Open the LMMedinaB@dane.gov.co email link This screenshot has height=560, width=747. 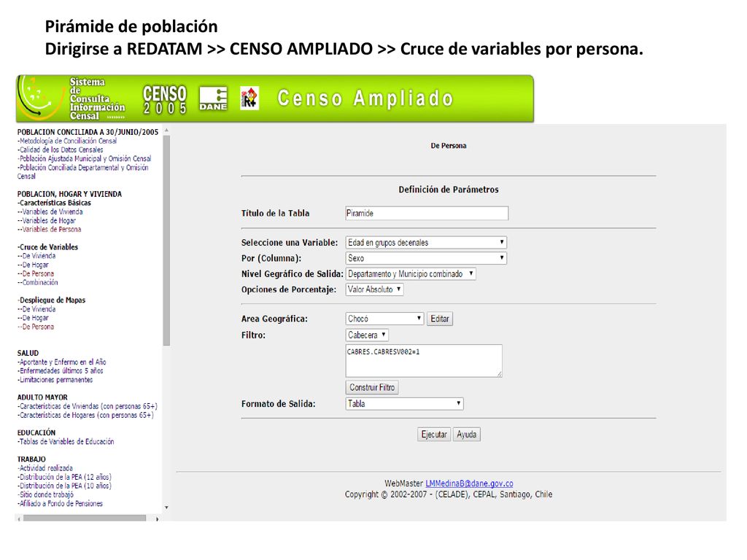pos(469,483)
